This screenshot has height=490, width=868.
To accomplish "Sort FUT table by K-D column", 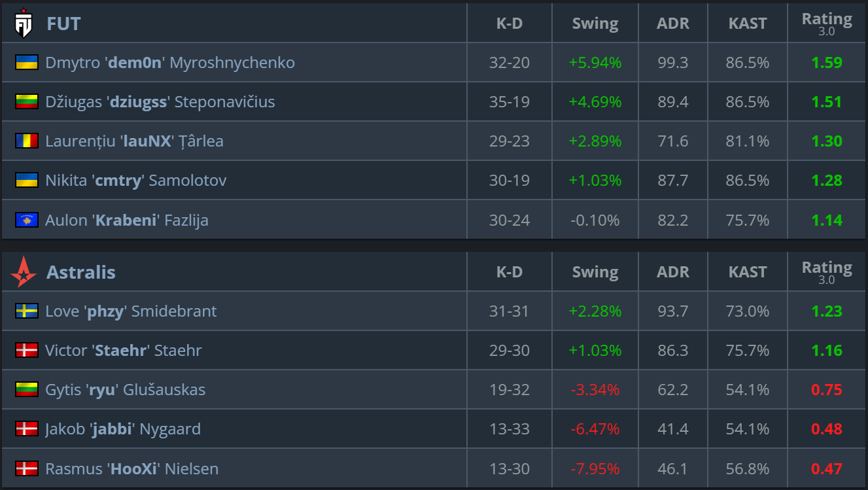I will click(510, 24).
